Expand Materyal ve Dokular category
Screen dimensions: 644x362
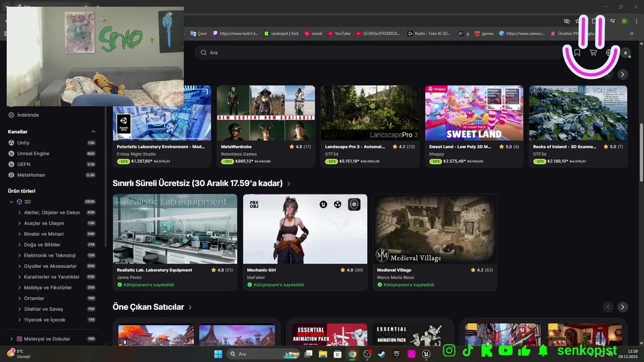point(12,339)
